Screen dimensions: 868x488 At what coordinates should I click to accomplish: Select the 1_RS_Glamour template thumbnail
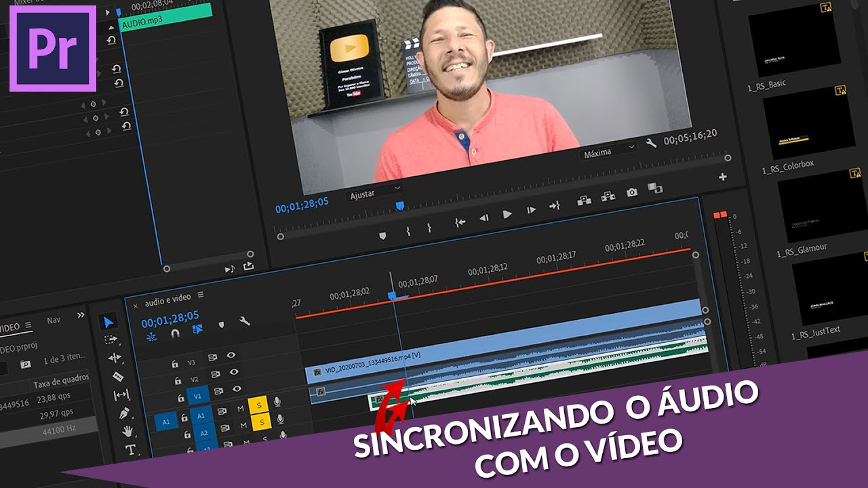[824, 205]
